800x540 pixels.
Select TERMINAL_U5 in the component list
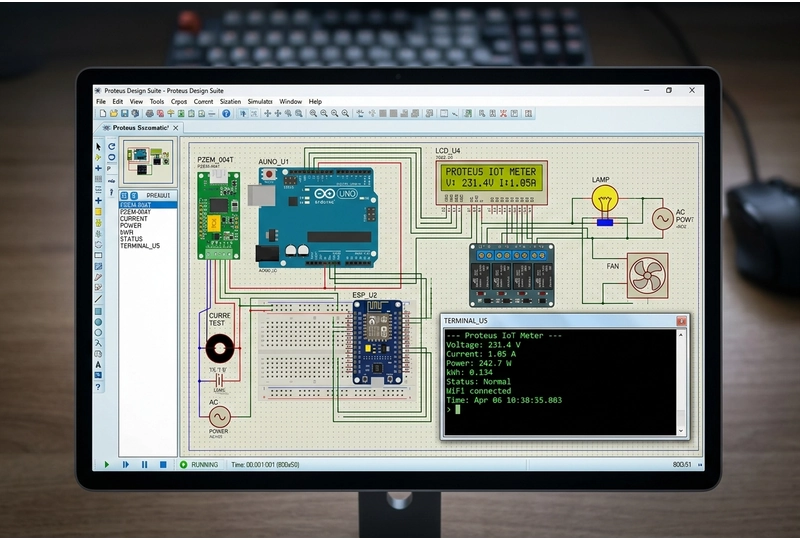tap(140, 246)
